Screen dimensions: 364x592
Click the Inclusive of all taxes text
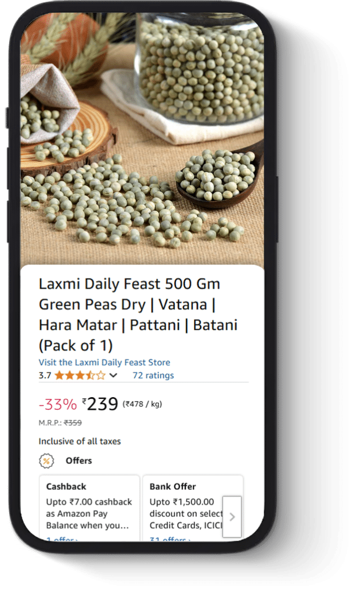point(79,441)
